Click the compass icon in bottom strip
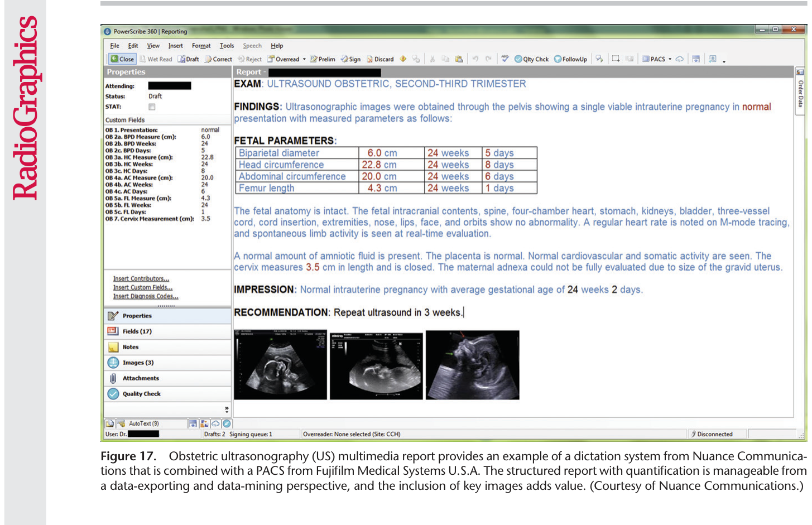The width and height of the screenshot is (812, 525). pos(227,423)
